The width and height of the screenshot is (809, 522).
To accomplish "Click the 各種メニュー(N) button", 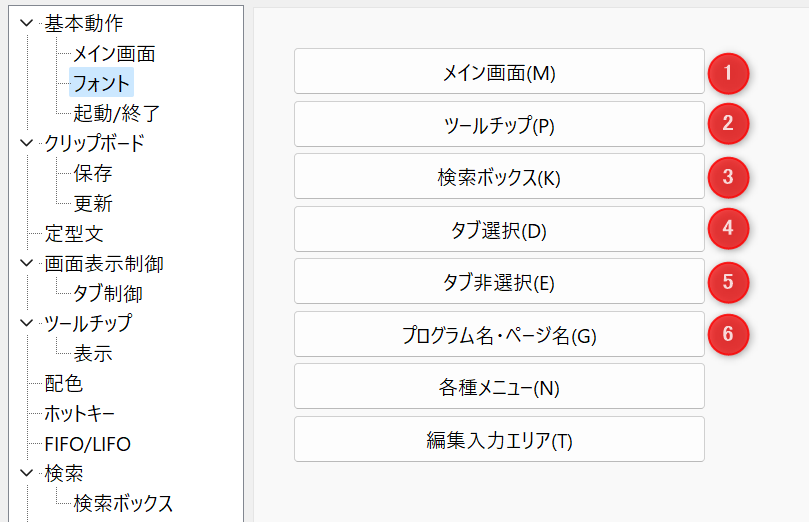I will 499,386.
